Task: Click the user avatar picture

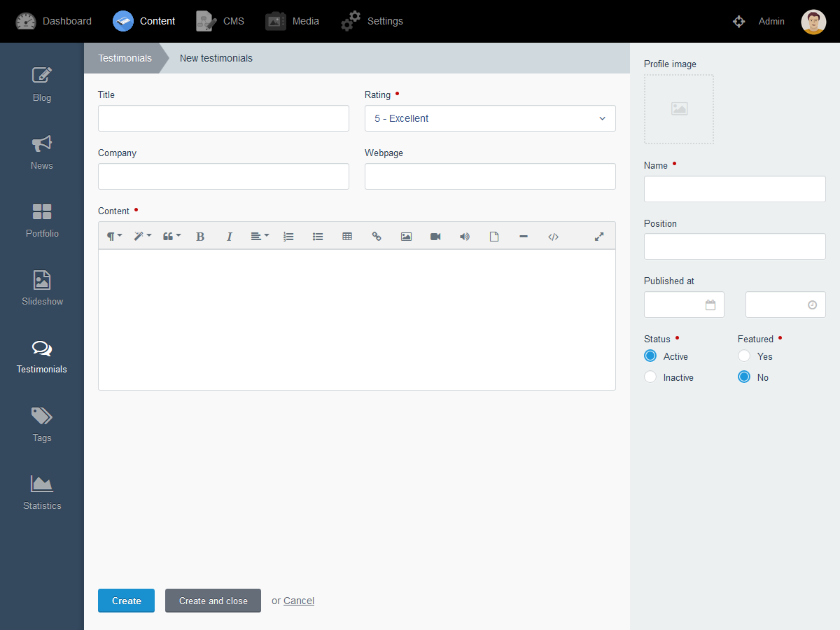Action: (813, 22)
